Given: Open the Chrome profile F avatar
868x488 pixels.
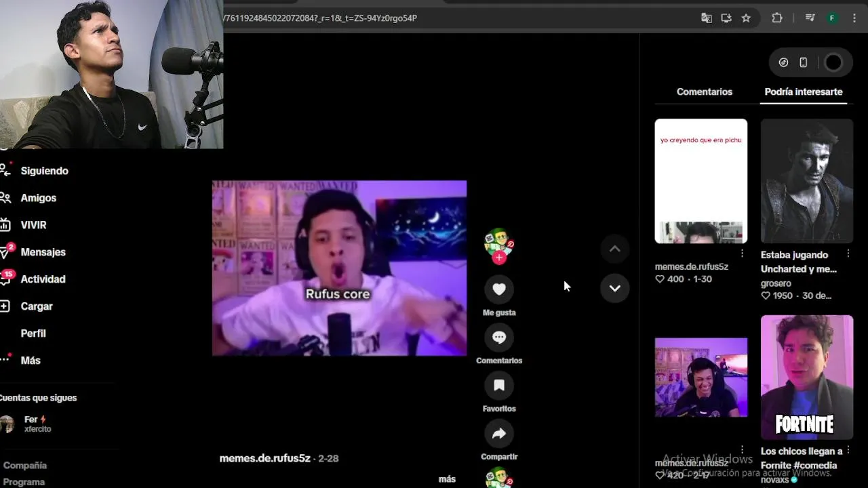Looking at the screenshot, I should (832, 18).
